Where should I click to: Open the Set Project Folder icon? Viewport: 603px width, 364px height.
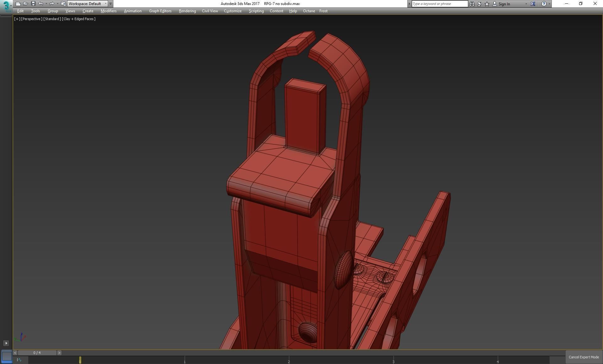[63, 4]
